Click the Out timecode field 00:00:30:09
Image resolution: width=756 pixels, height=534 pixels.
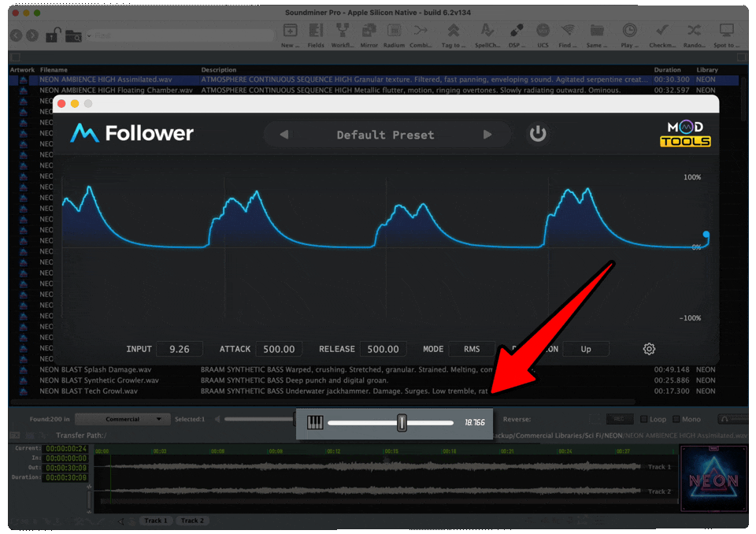(66, 468)
